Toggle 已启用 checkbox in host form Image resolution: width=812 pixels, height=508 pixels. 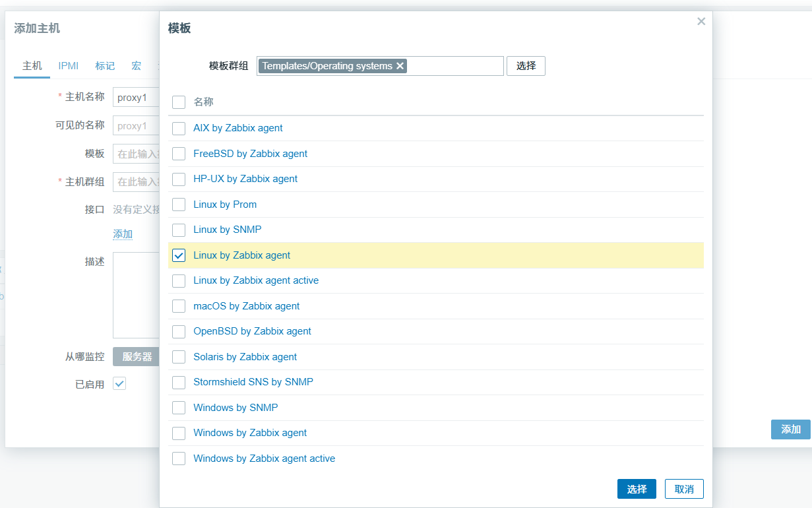pyautogui.click(x=119, y=383)
